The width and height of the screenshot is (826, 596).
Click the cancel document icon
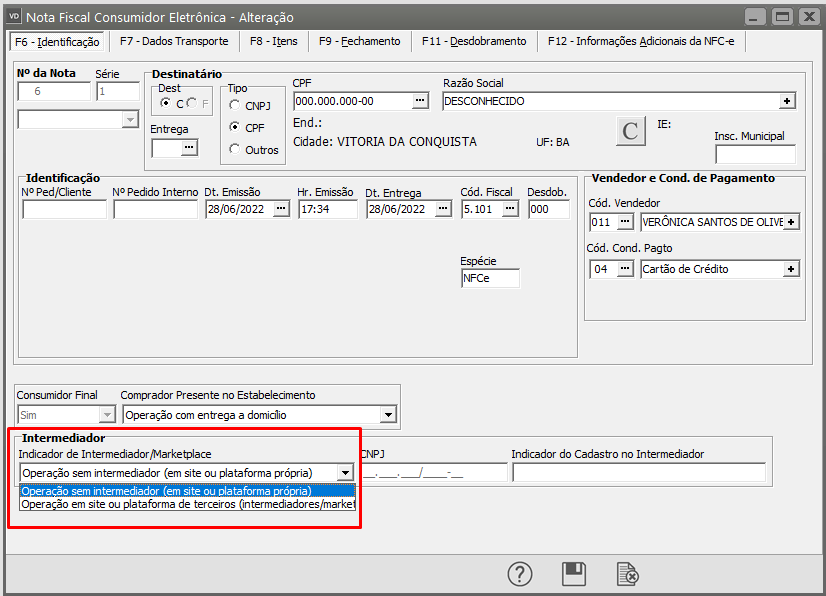628,574
